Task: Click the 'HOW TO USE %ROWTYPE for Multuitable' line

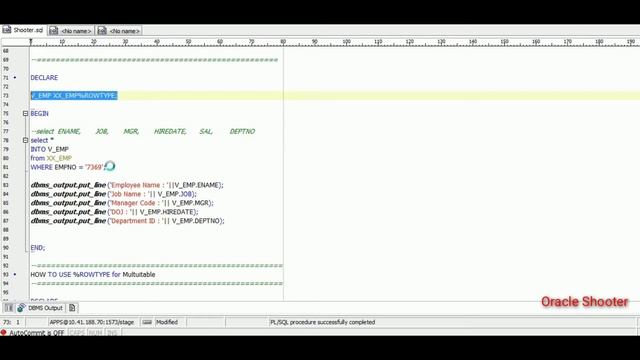Action: click(93, 274)
